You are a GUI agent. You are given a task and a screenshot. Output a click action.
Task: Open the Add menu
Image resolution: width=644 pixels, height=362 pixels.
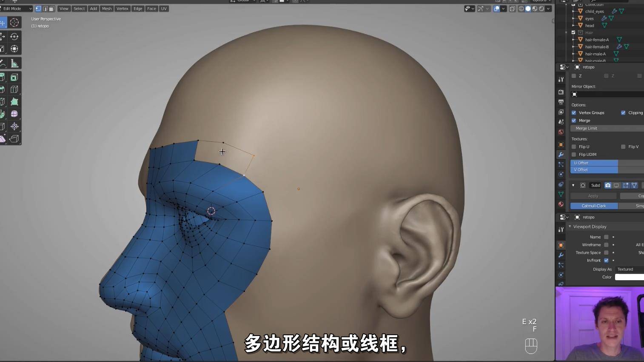pos(94,9)
